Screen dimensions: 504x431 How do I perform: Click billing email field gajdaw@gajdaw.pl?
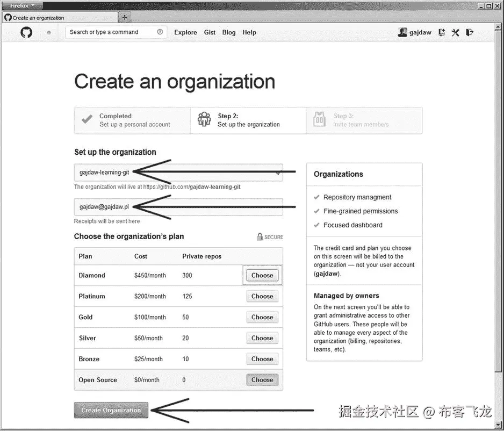[178, 207]
